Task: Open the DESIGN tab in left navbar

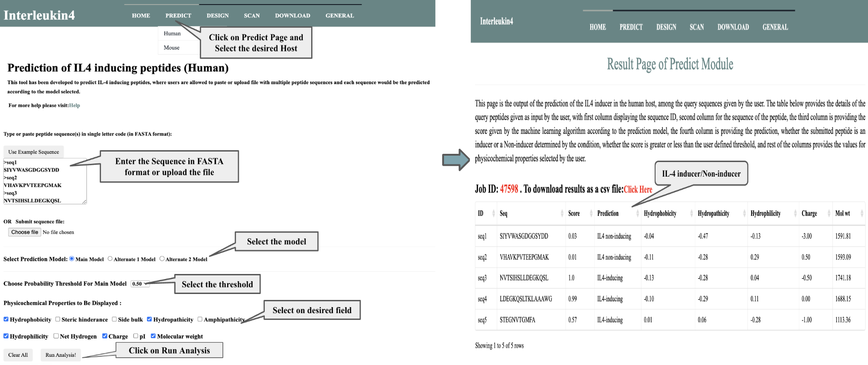Action: (217, 15)
